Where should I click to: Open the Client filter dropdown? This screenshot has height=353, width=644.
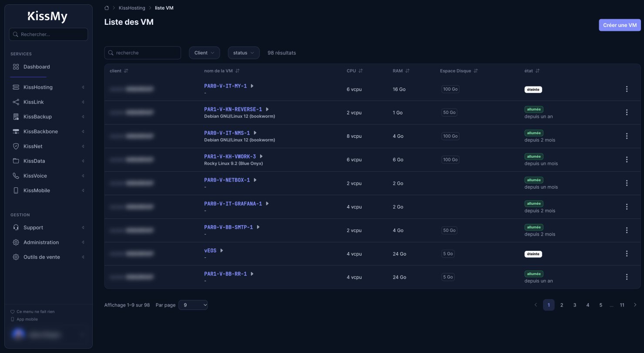coord(204,53)
